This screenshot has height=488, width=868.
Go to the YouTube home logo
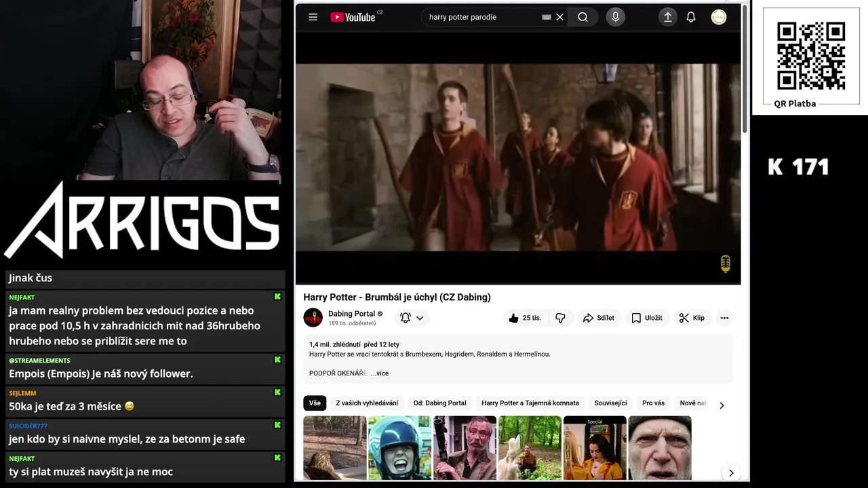[x=353, y=17]
